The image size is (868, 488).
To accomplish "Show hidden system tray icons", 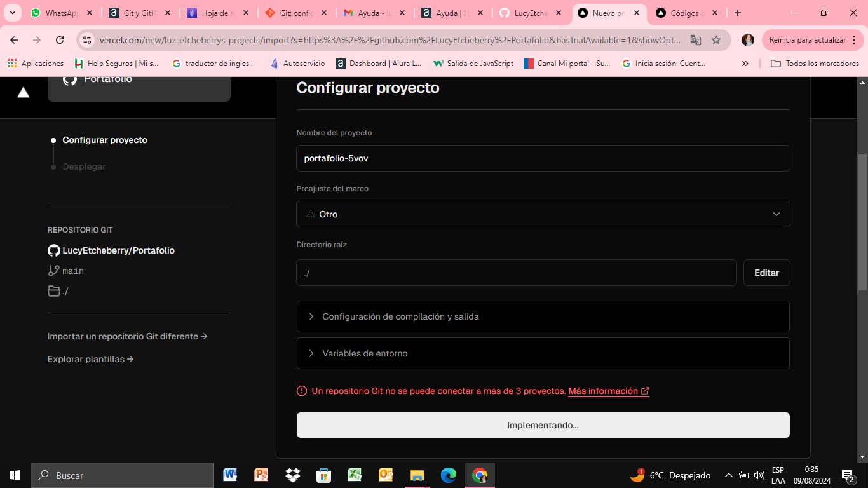I will pyautogui.click(x=729, y=475).
